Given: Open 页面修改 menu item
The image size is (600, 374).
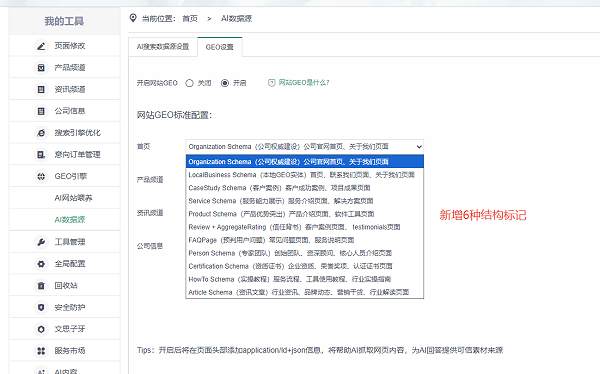Looking at the screenshot, I should tap(65, 46).
